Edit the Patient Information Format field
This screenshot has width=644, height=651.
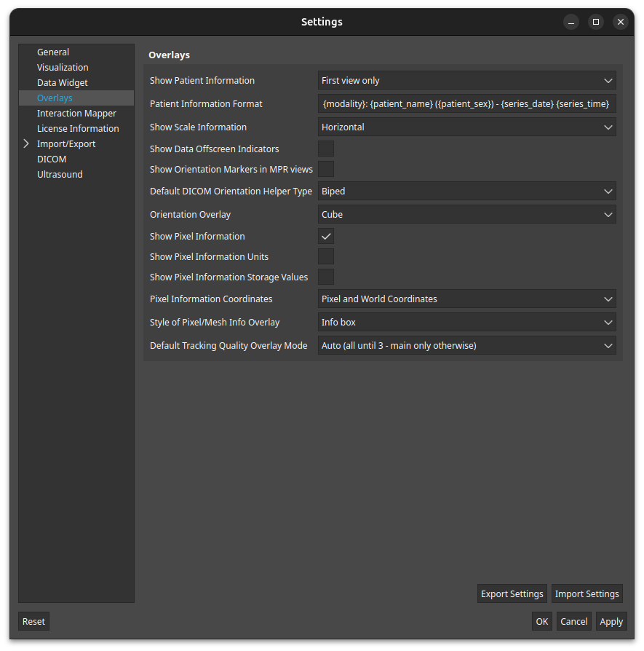tap(467, 104)
